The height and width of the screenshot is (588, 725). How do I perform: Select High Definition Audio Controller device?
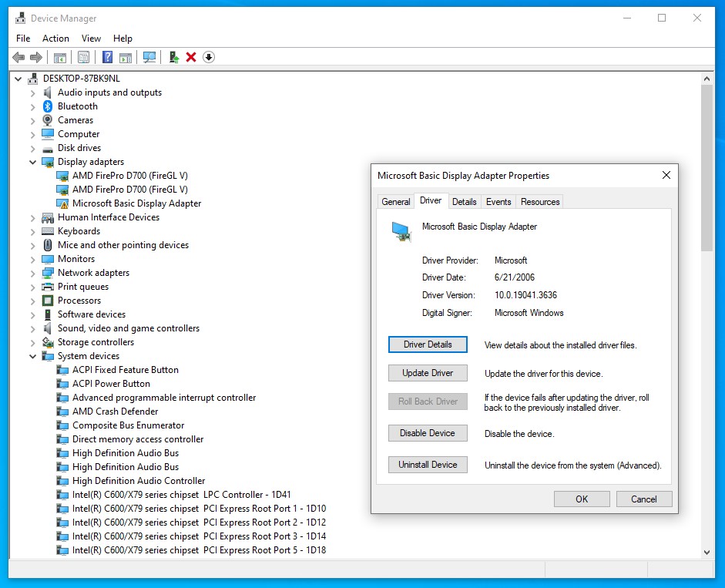point(139,481)
